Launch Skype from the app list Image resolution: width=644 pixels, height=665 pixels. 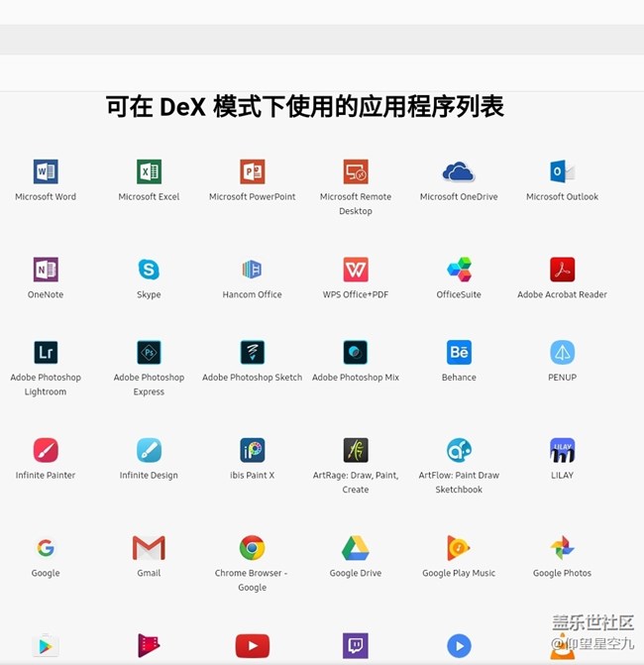pos(149,270)
